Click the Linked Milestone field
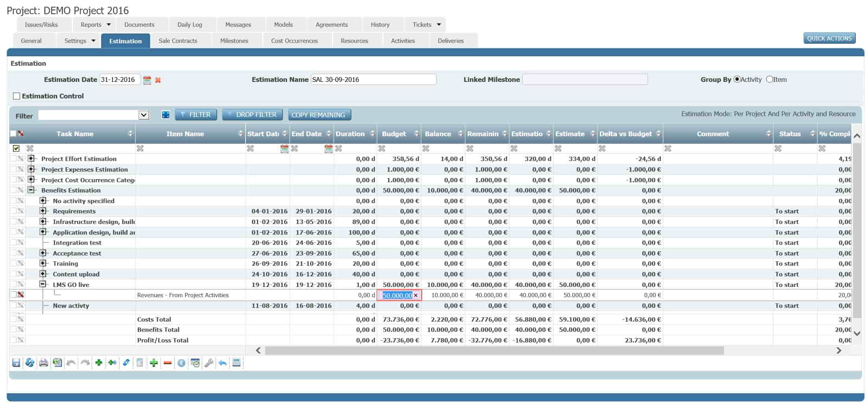This screenshot has width=868, height=409. (585, 80)
